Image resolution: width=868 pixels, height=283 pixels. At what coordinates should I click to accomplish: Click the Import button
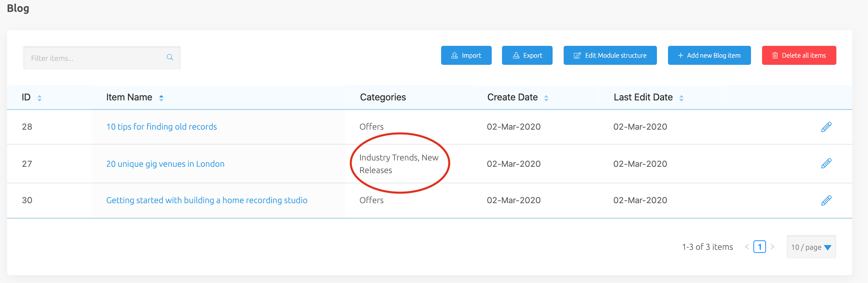coord(466,55)
